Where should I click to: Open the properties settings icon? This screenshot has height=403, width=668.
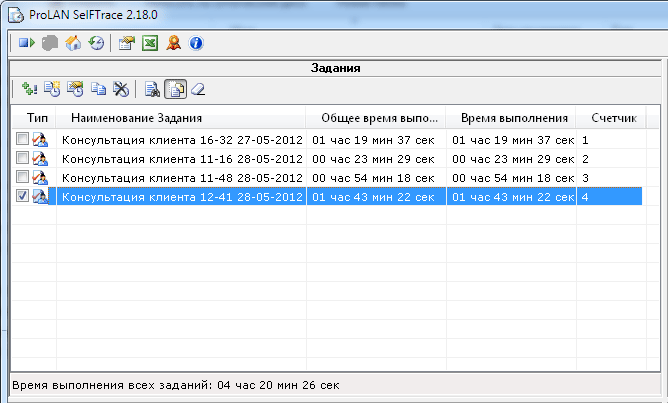(x=126, y=43)
